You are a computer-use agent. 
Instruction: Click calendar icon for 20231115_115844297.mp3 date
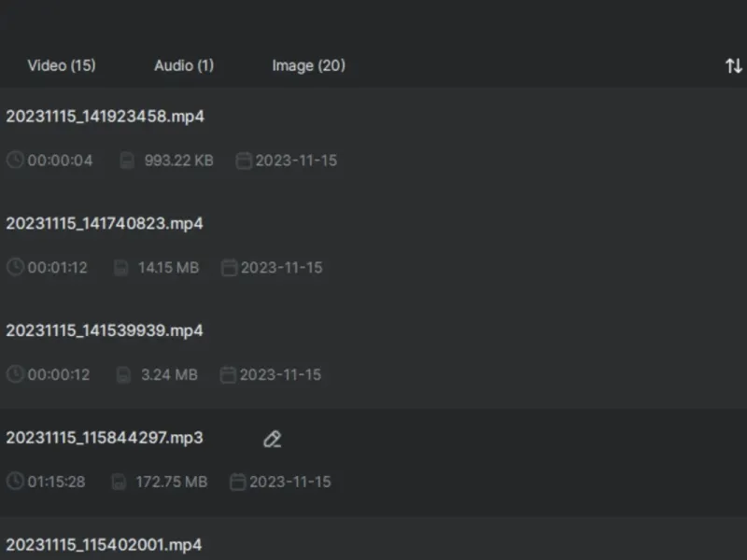pos(237,483)
